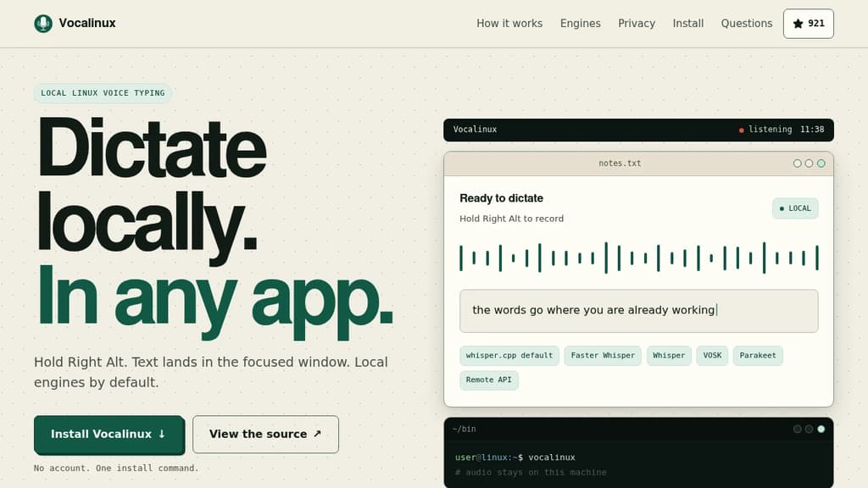Viewport: 868px width, 488px height.
Task: Click the first circle in notes.txt titlebar
Action: click(797, 164)
